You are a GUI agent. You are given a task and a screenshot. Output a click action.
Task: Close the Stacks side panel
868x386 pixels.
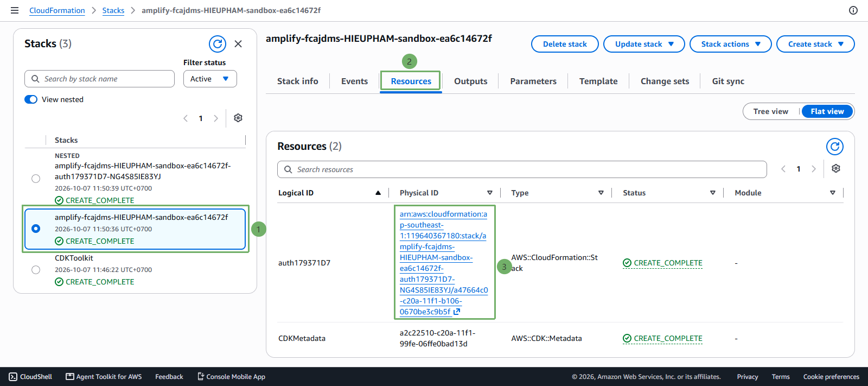pos(238,44)
